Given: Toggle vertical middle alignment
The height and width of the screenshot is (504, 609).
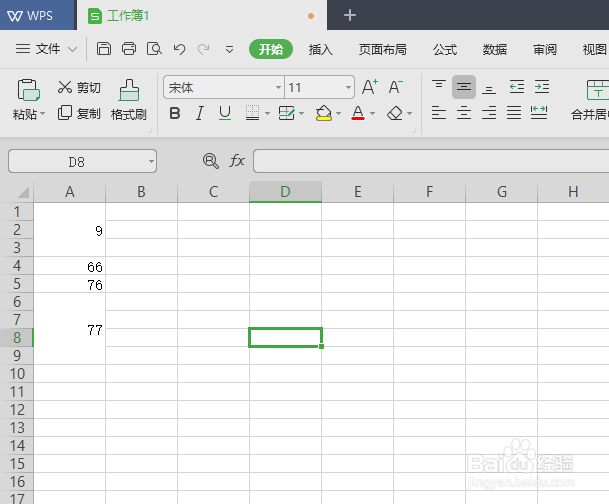Looking at the screenshot, I should click(464, 87).
